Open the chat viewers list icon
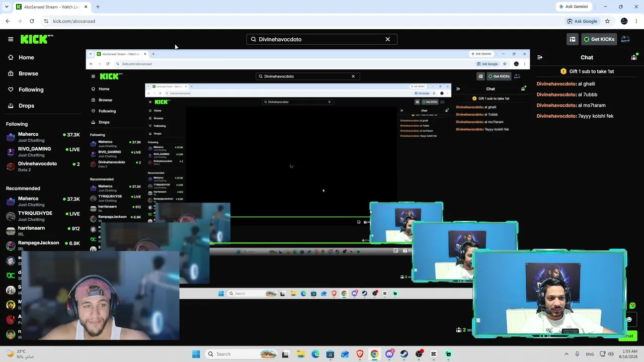This screenshot has height=362, width=644. [634, 57]
